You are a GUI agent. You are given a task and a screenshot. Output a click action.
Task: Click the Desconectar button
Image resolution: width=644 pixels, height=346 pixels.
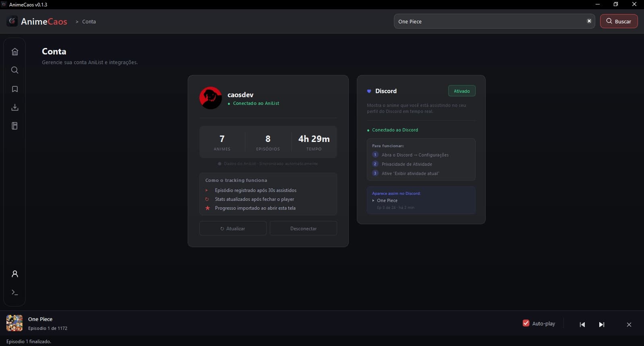tap(303, 228)
